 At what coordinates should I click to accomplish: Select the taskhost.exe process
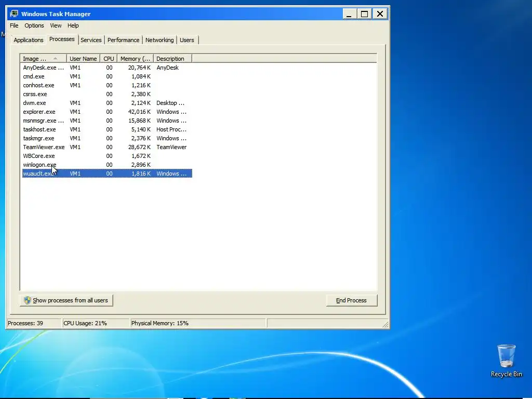(107, 129)
